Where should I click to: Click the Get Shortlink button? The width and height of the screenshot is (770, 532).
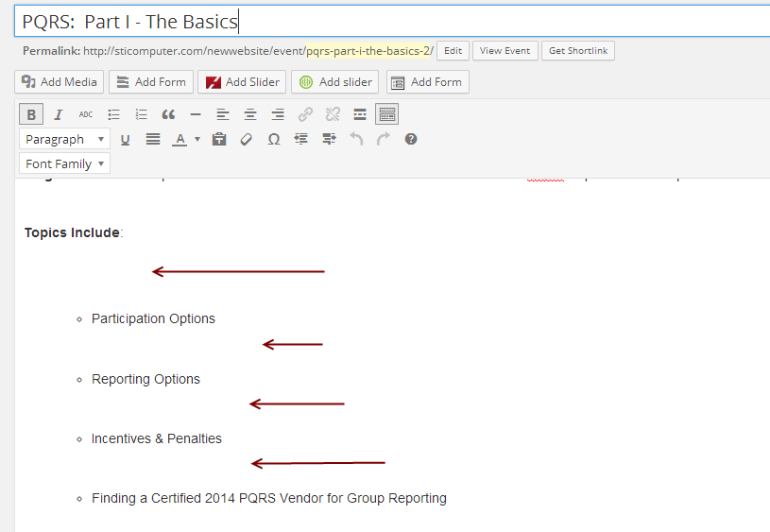(x=577, y=51)
